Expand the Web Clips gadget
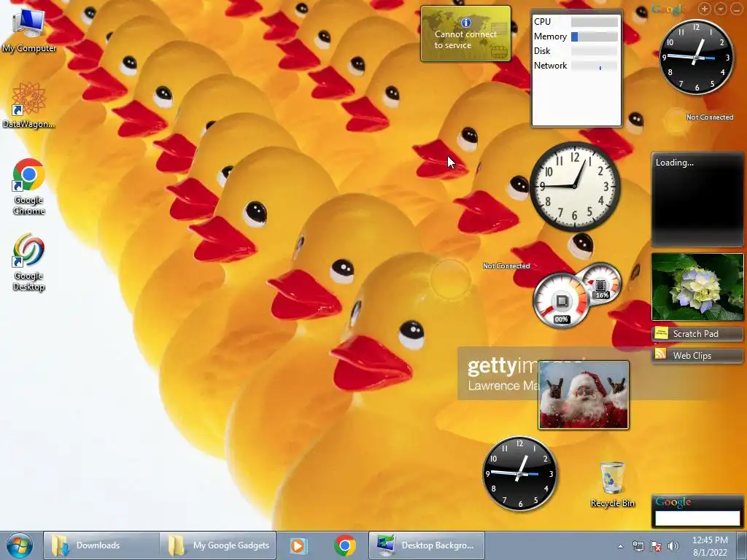The image size is (747, 560). pyautogui.click(x=697, y=355)
